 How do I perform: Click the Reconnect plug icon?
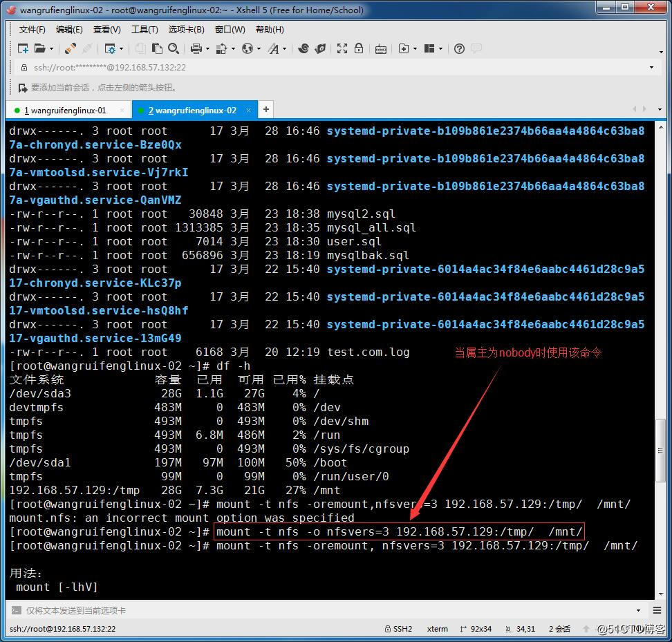(x=71, y=48)
